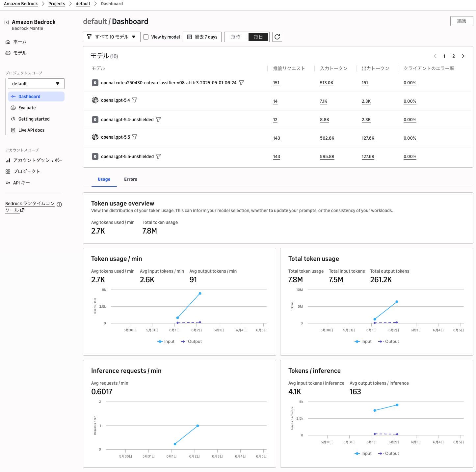476x472 pixels.
Task: Open Projects breadcrumb link
Action: (x=57, y=4)
